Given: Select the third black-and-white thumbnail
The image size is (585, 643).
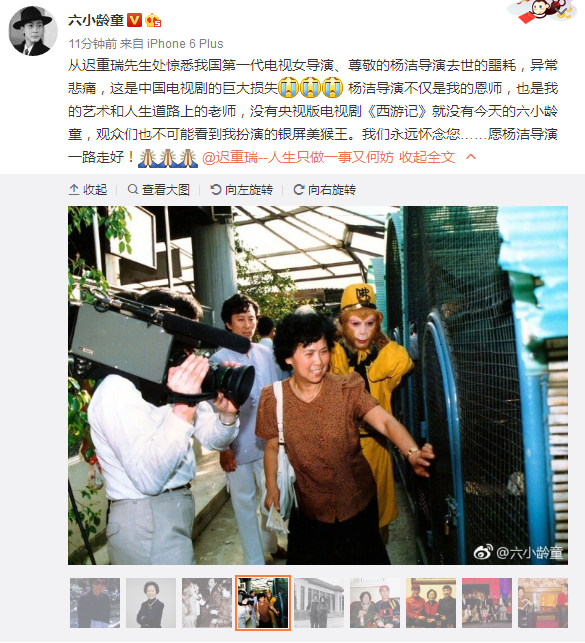Looking at the screenshot, I should coord(207,603).
